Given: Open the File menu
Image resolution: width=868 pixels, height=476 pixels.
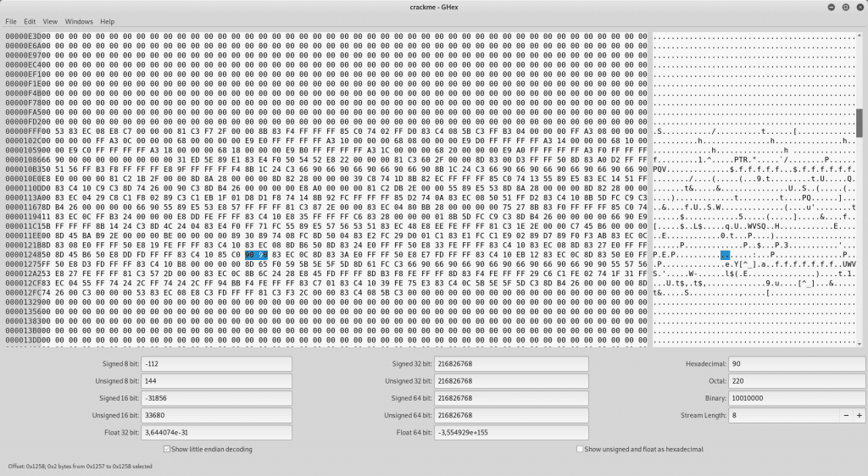Looking at the screenshot, I should point(10,21).
